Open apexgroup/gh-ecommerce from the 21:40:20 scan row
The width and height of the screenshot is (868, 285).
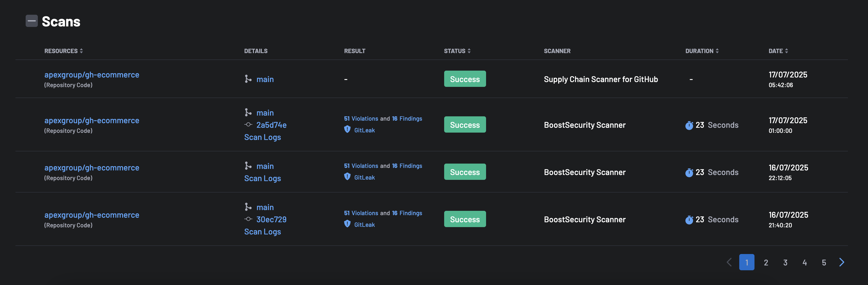(92, 215)
